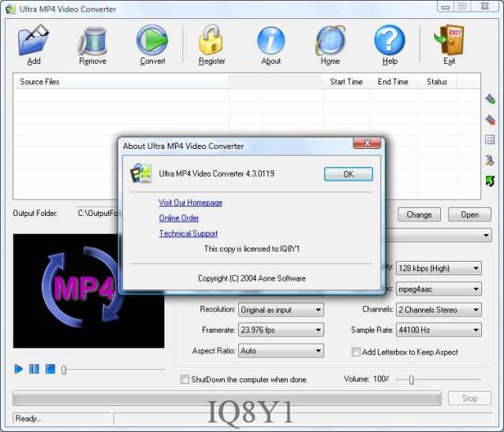Open the 128 kbps (High) bitrate dropdown

(x=439, y=268)
